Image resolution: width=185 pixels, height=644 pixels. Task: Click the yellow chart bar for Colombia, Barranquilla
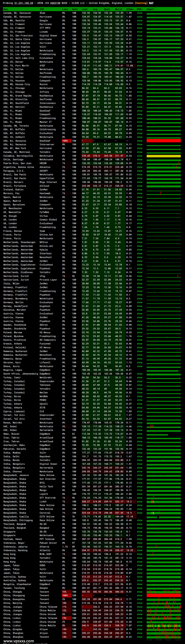tap(163, 156)
